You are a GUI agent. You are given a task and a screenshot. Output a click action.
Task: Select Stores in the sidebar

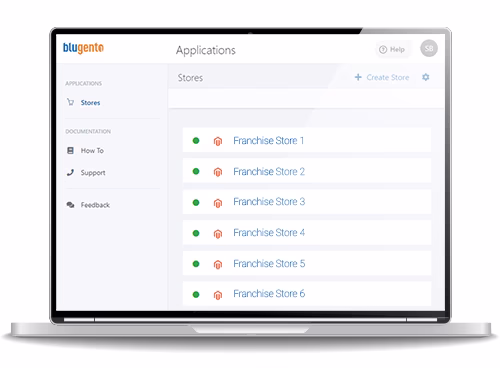pyautogui.click(x=90, y=103)
